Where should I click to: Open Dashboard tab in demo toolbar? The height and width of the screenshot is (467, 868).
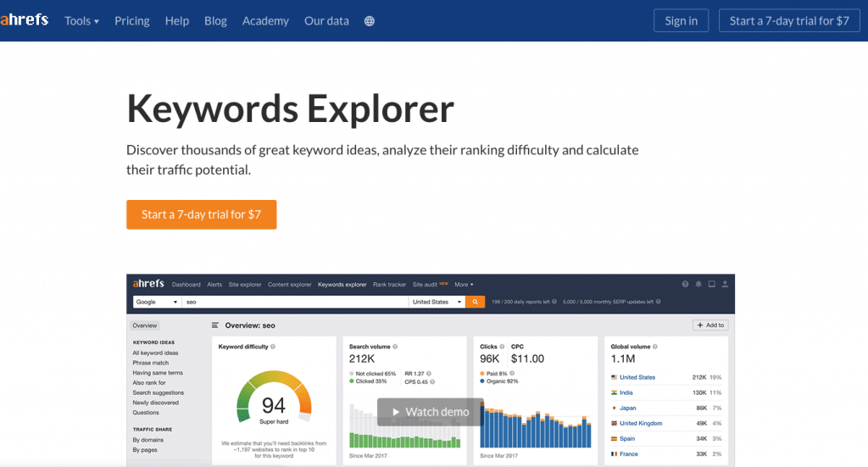point(186,285)
